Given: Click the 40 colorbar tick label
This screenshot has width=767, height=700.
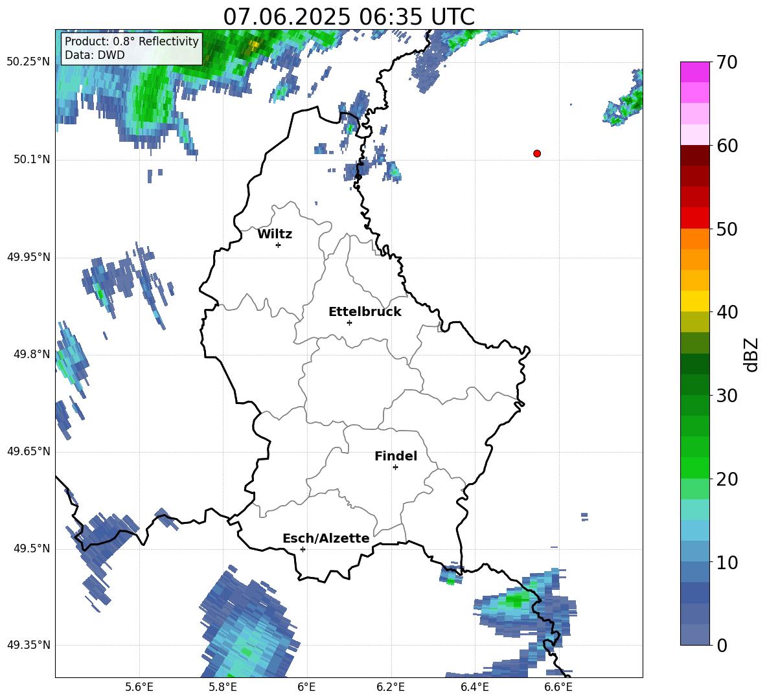Looking at the screenshot, I should 727,312.
